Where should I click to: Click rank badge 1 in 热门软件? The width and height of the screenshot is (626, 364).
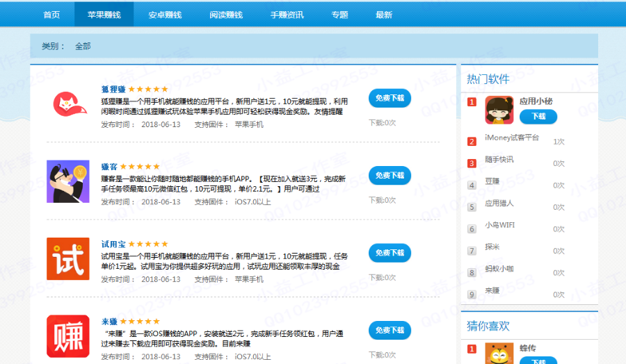coord(472,102)
